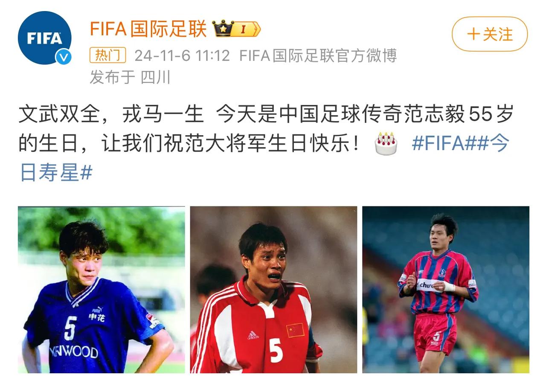The height and width of the screenshot is (392, 546).
Task: Open the FIFA国际足联 account name
Action: click(148, 29)
